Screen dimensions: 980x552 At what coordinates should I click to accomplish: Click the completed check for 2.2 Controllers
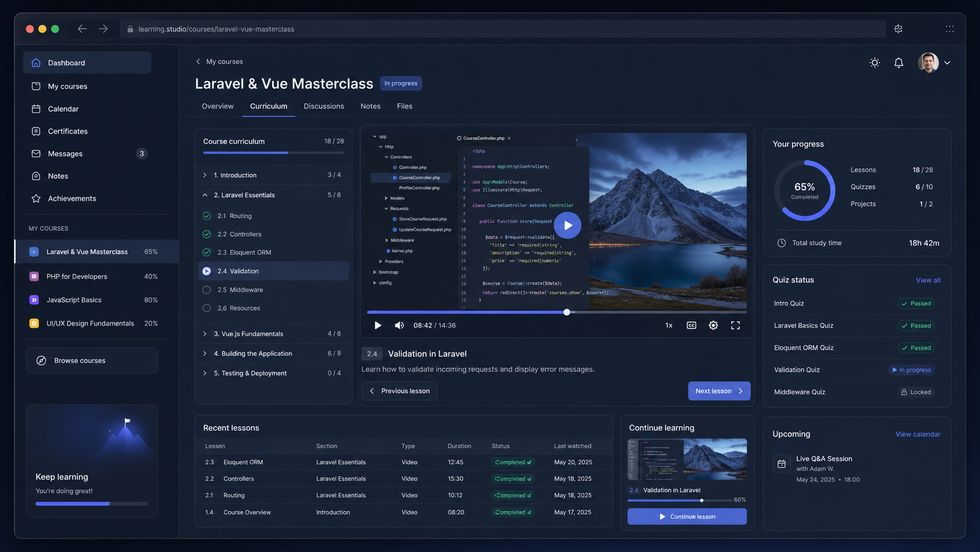pyautogui.click(x=206, y=234)
